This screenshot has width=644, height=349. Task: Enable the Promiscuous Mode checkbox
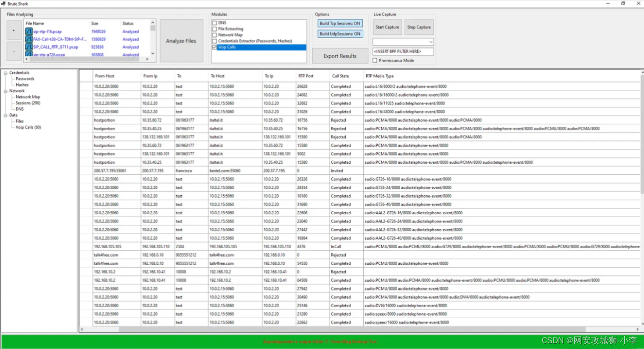pyautogui.click(x=375, y=61)
